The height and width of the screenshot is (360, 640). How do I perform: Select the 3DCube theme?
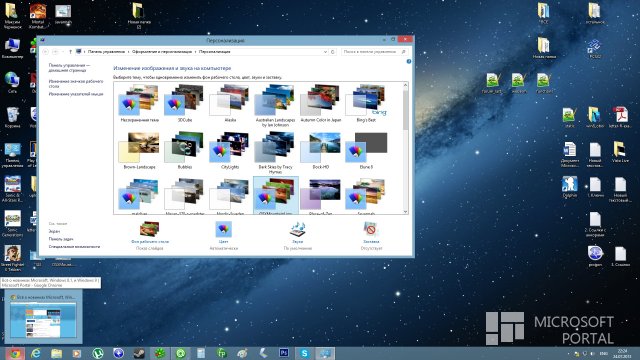[184, 103]
